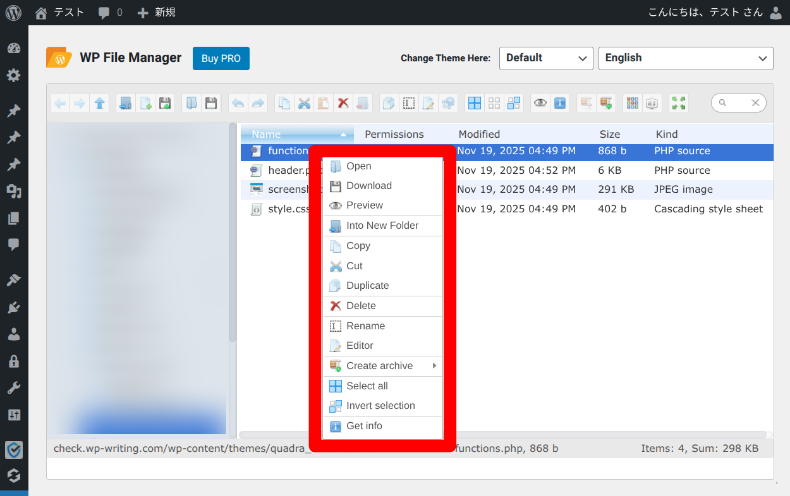The height and width of the screenshot is (496, 790).
Task: Choose Copy from the context menu
Action: [382, 246]
